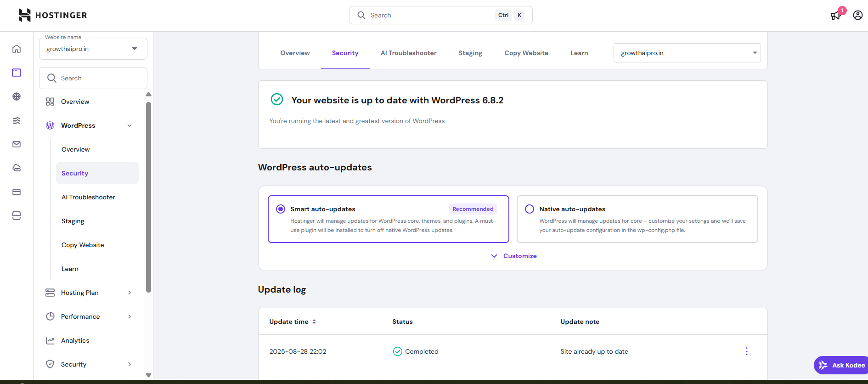Click the sidebar search magnifier icon
868x384 pixels.
(52, 78)
